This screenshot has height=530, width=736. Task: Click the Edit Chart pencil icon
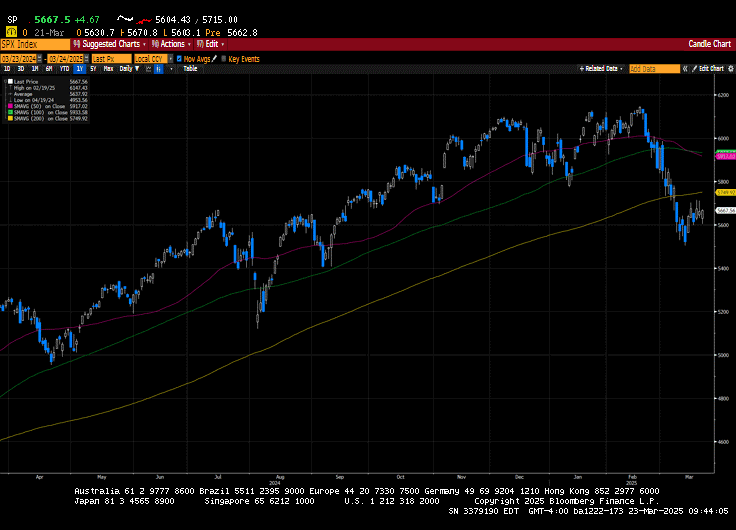pos(693,68)
